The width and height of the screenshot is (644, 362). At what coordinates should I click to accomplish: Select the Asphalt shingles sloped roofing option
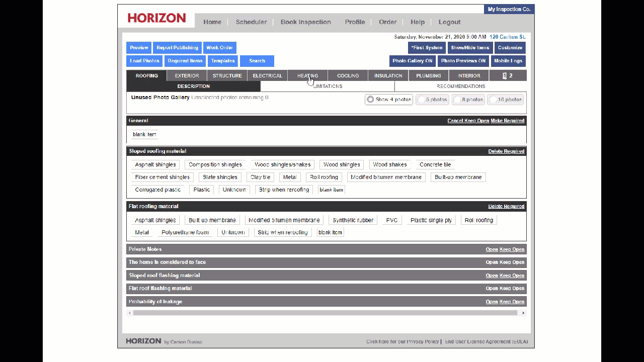(x=155, y=165)
